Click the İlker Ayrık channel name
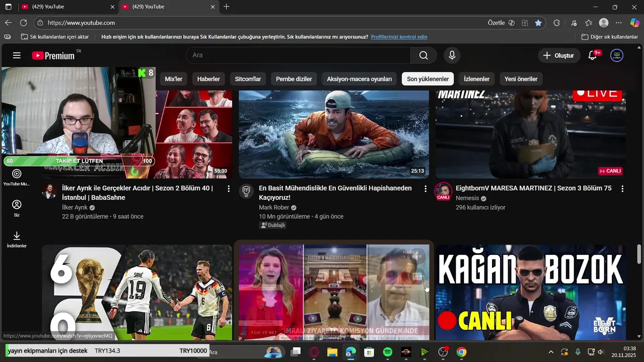 point(74,207)
